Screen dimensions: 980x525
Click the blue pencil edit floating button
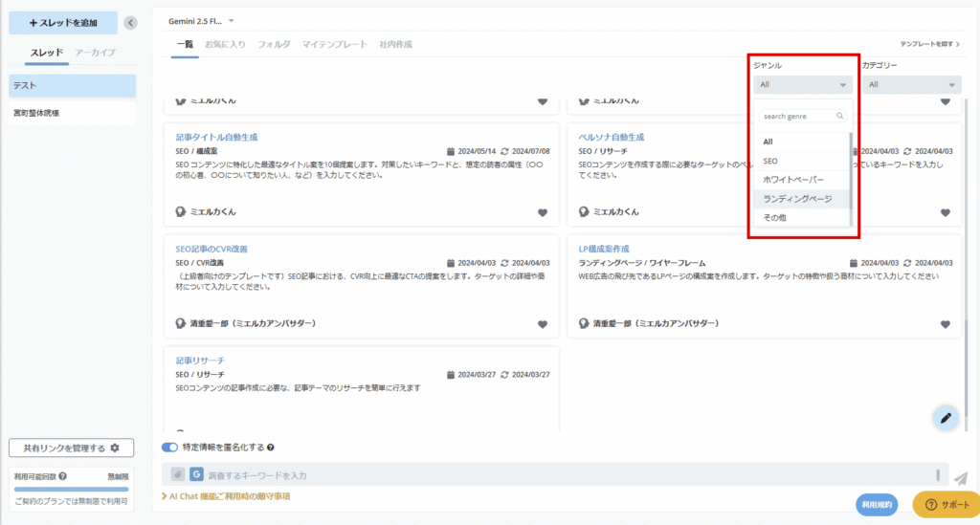click(945, 417)
